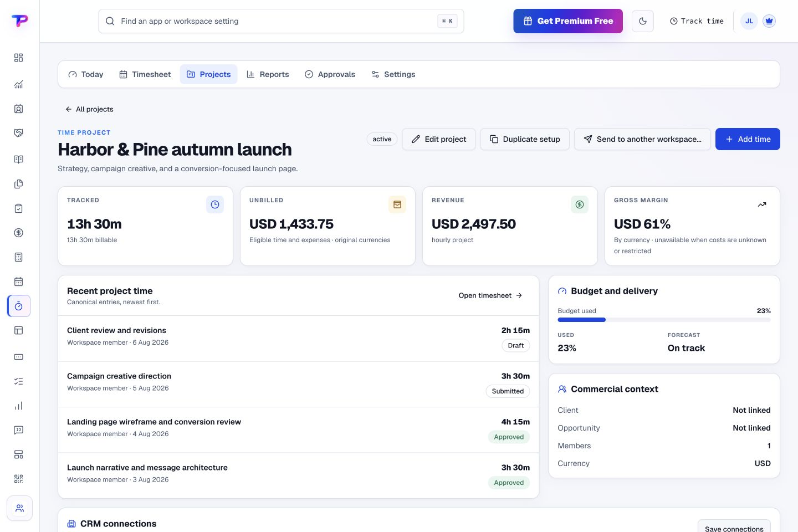Open the JL user avatar menu
This screenshot has height=532, width=798.
point(749,21)
